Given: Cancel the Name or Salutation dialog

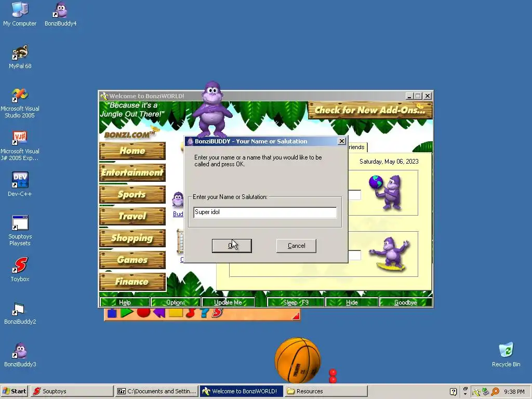Looking at the screenshot, I should [296, 246].
